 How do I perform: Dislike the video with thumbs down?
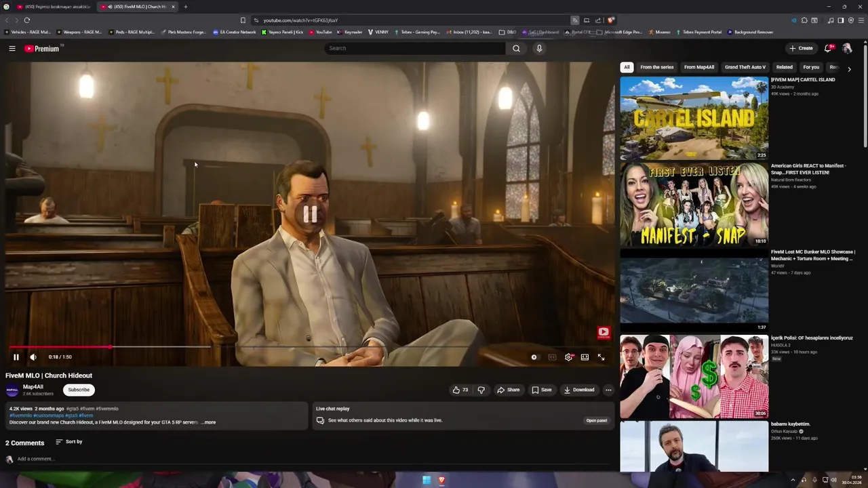(481, 390)
